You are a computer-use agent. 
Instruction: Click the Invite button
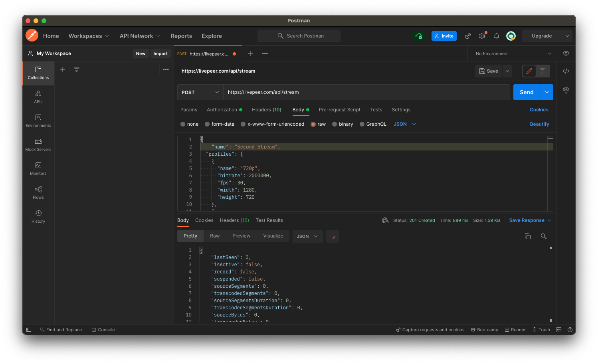point(444,36)
